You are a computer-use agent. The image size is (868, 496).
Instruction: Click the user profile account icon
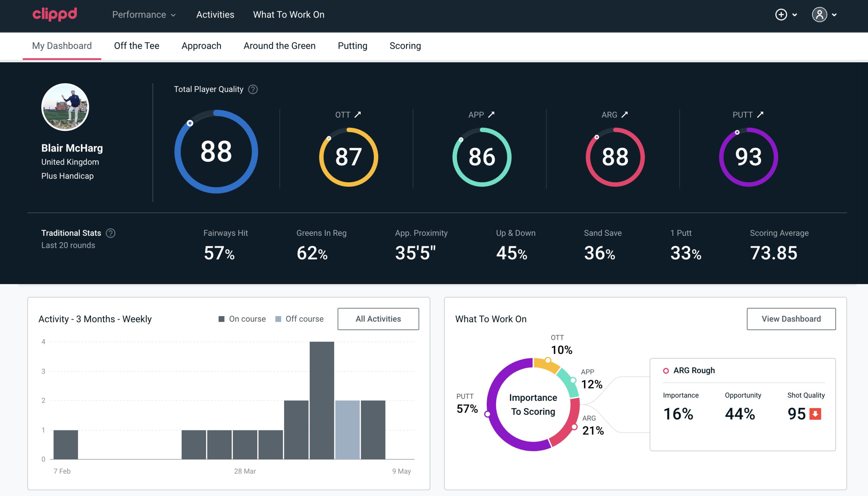pyautogui.click(x=820, y=14)
